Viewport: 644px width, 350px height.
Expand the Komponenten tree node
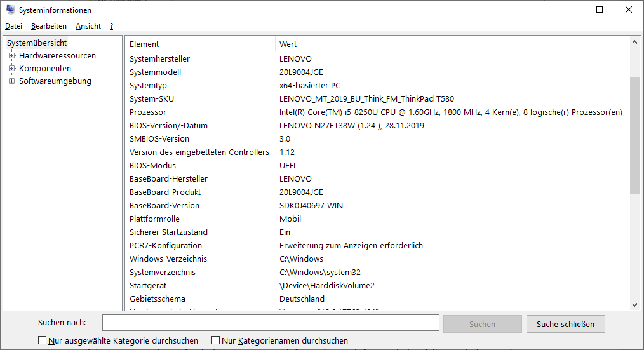(x=11, y=69)
